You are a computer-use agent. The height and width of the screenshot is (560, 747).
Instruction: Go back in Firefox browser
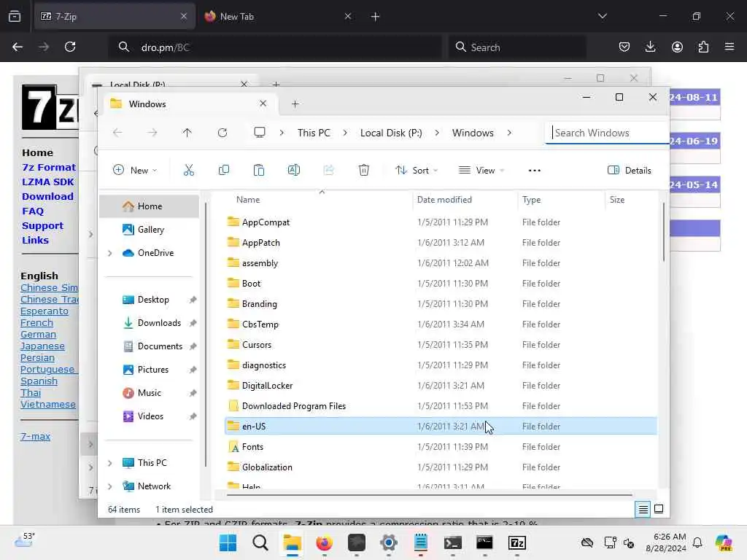[18, 47]
